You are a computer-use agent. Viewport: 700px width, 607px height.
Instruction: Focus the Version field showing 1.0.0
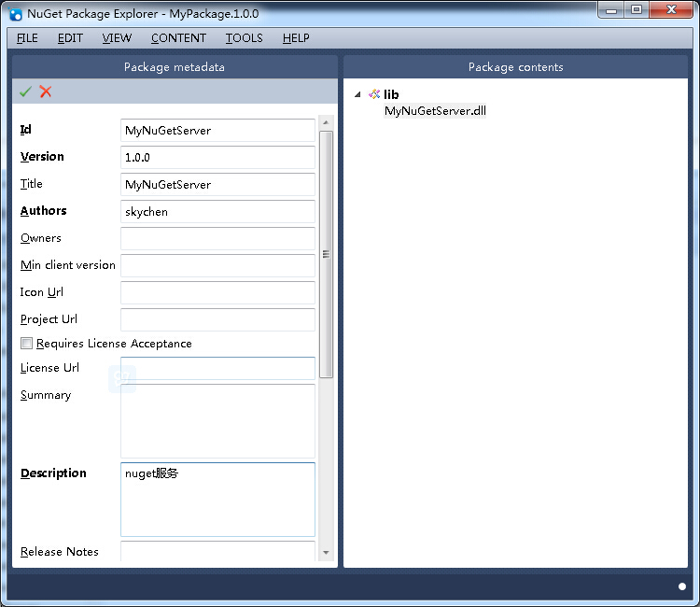click(x=217, y=157)
